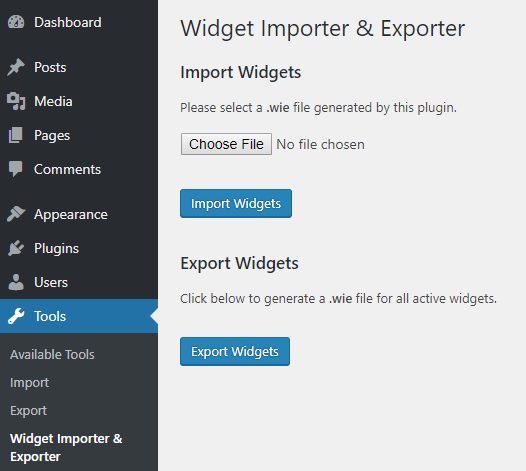Open the Export submenu link
The image size is (526, 471).
point(29,411)
